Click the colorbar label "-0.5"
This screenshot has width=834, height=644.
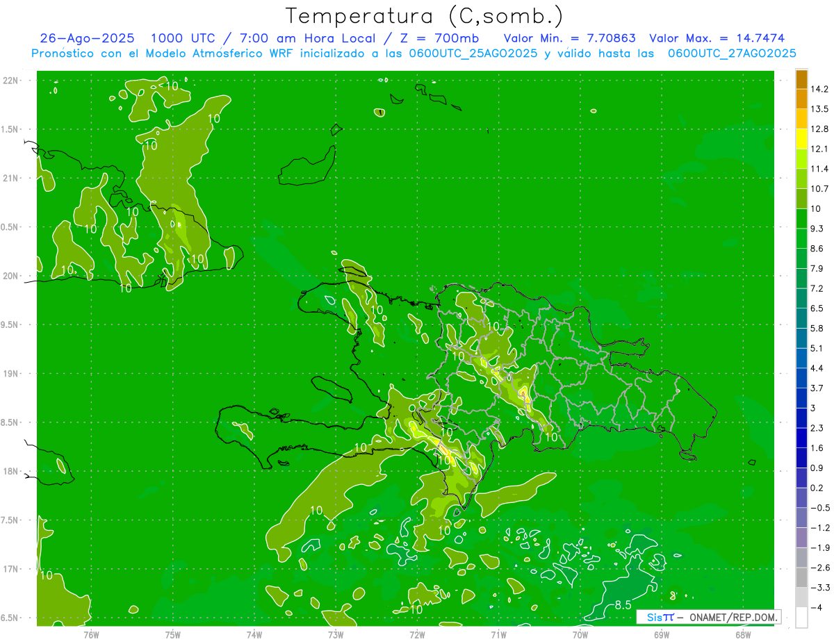pyautogui.click(x=820, y=508)
